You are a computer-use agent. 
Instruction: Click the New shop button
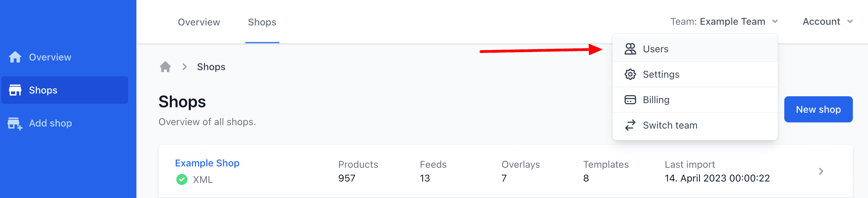(818, 109)
